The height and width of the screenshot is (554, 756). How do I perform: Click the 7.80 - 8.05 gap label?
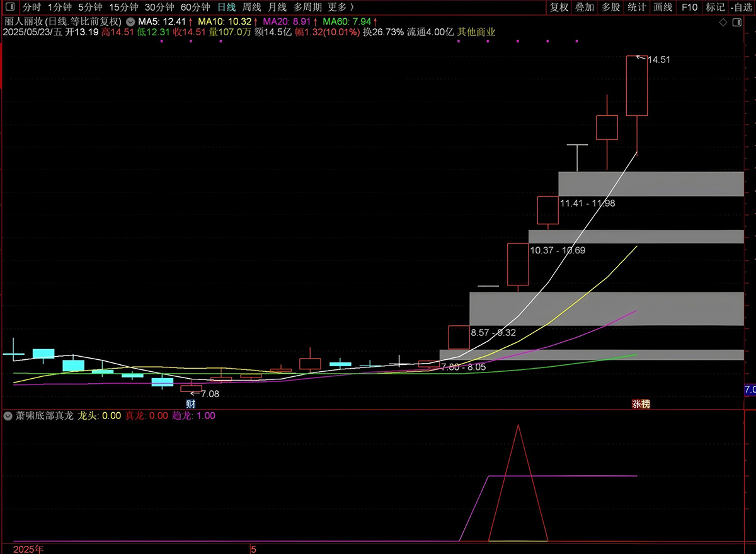pyautogui.click(x=464, y=367)
